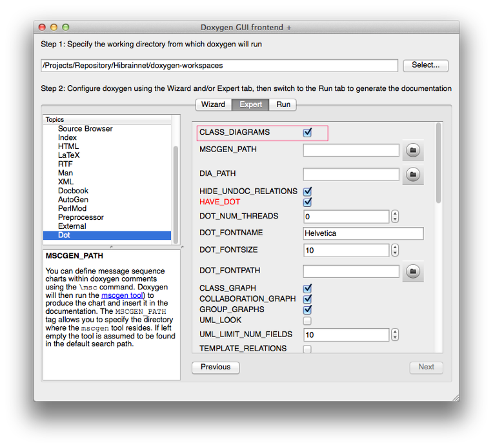
Task: Select the External topic
Action: [72, 226]
